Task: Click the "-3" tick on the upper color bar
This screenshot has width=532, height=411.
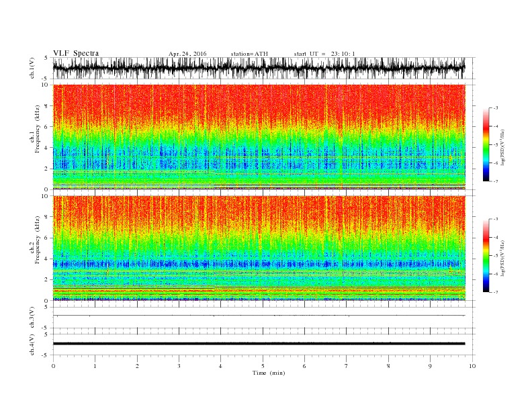Action: 495,108
